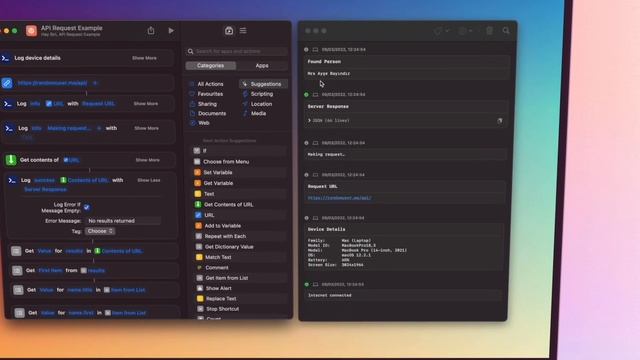Image resolution: width=640 pixels, height=360 pixels.
Task: Click the URL action link icon
Action: coord(7,83)
